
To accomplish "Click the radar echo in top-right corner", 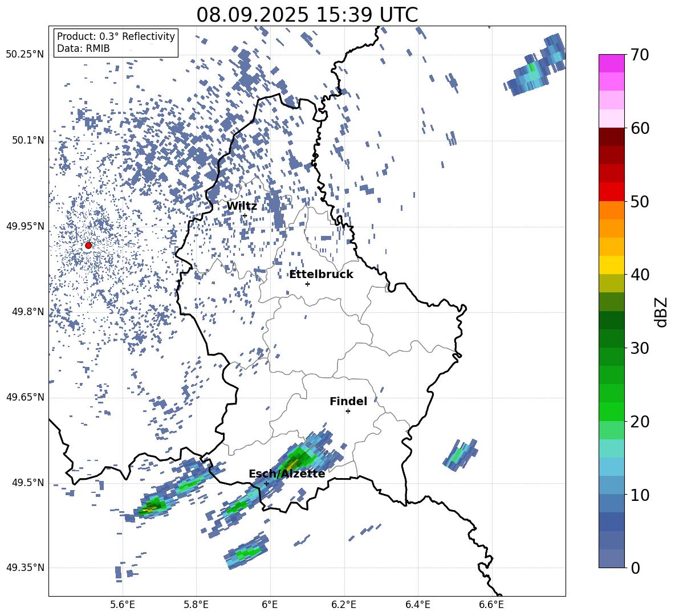I will coord(535,66).
